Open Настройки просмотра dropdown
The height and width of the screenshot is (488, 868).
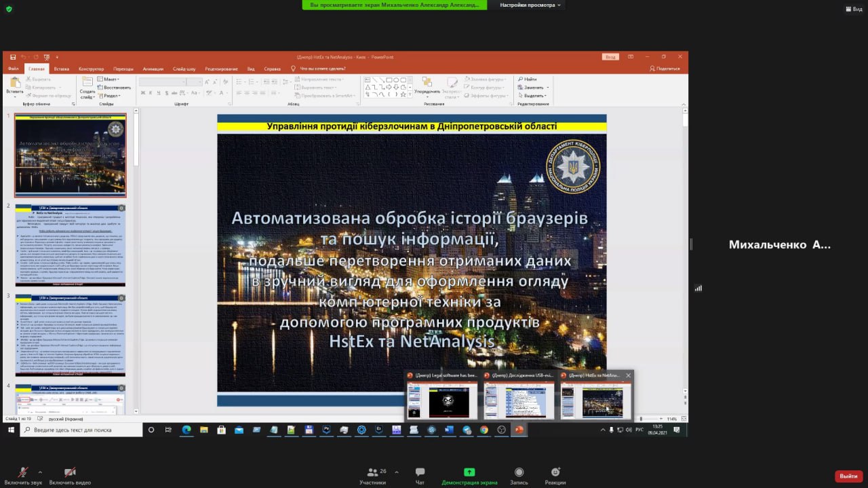point(530,5)
